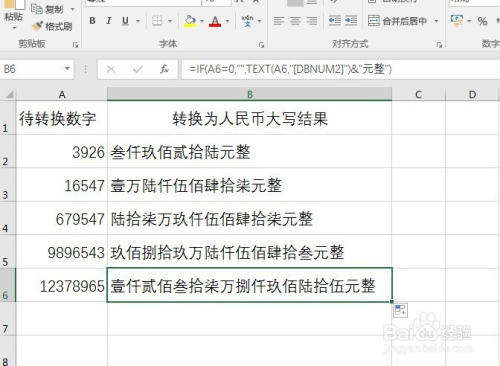Apply cell borders with the borders icon

(157, 21)
